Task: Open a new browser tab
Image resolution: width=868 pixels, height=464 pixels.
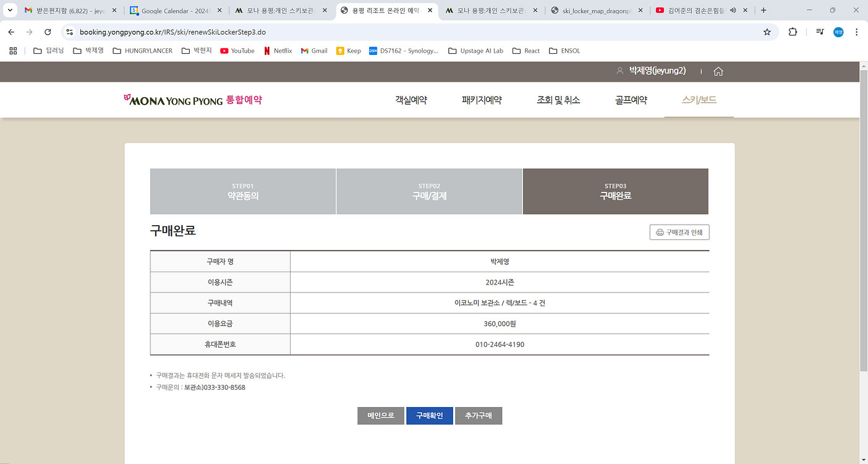Action: pyautogui.click(x=764, y=11)
